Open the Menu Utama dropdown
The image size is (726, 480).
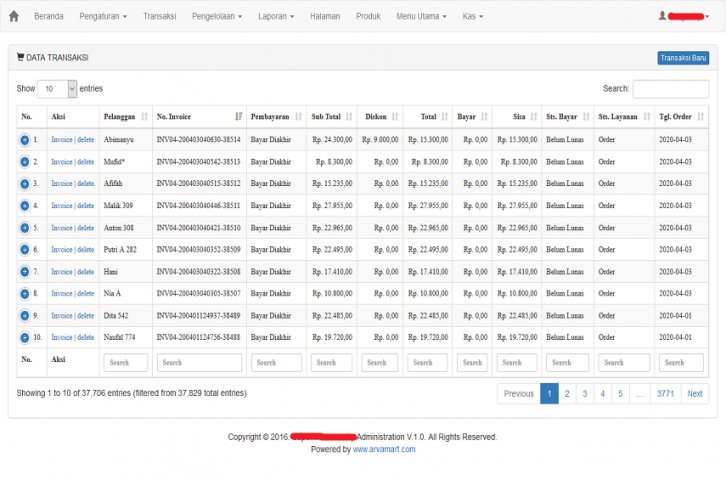pos(421,16)
